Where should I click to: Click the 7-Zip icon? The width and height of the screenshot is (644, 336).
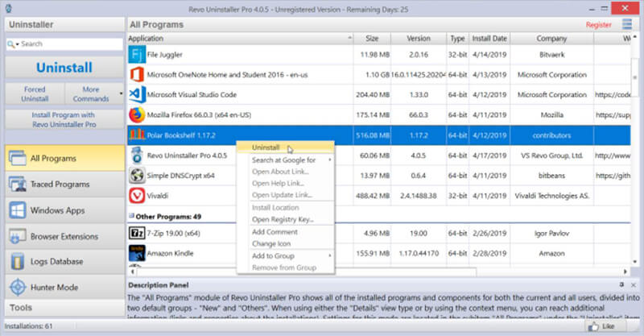tap(137, 233)
